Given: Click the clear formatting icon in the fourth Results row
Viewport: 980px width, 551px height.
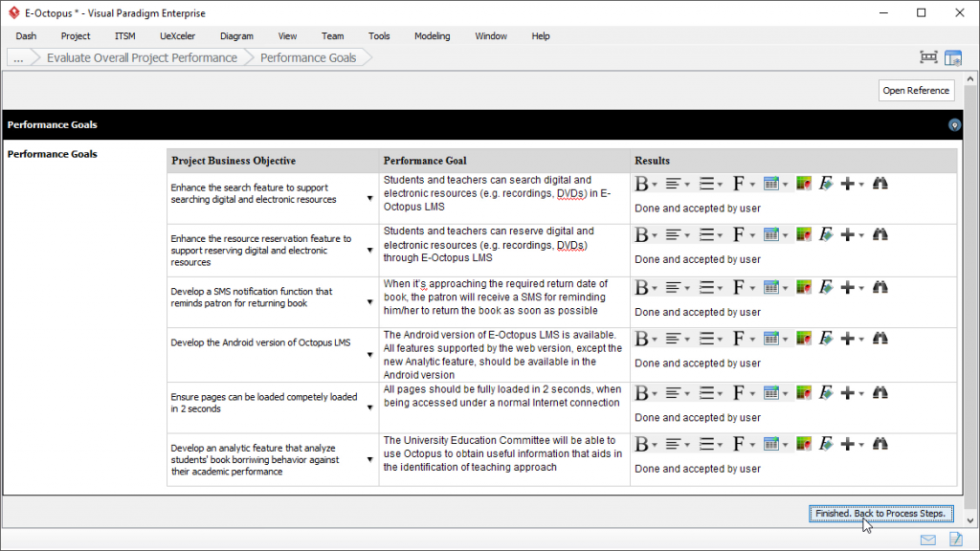Looking at the screenshot, I should 826,339.
